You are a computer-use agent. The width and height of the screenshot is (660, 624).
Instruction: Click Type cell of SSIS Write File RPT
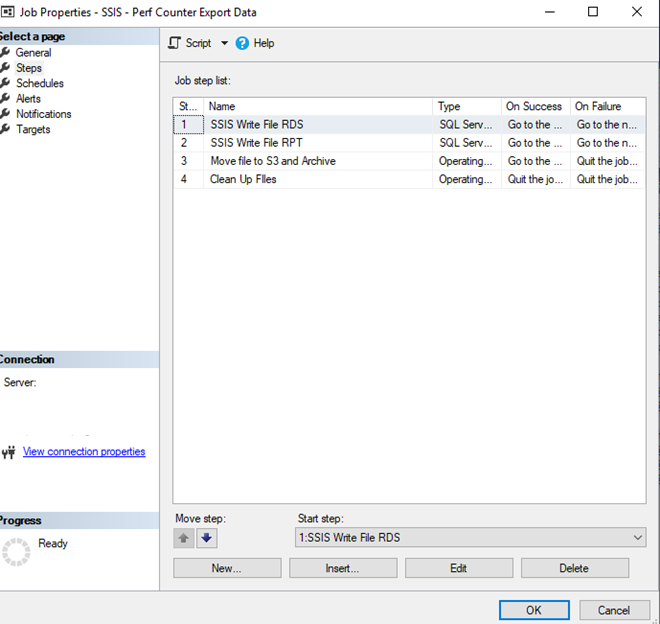(467, 143)
